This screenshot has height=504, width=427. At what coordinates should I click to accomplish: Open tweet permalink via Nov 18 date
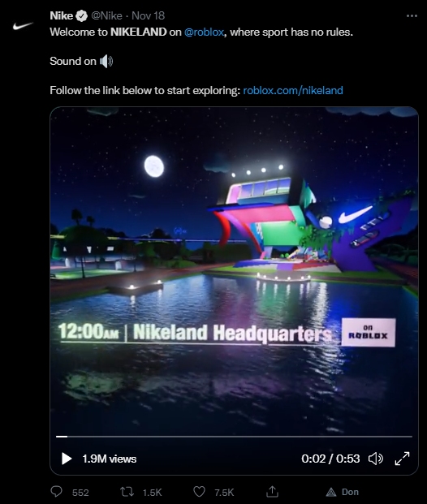149,15
